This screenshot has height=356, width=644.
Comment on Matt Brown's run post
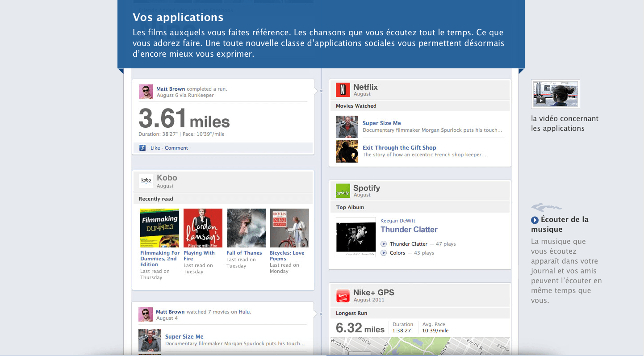(176, 148)
